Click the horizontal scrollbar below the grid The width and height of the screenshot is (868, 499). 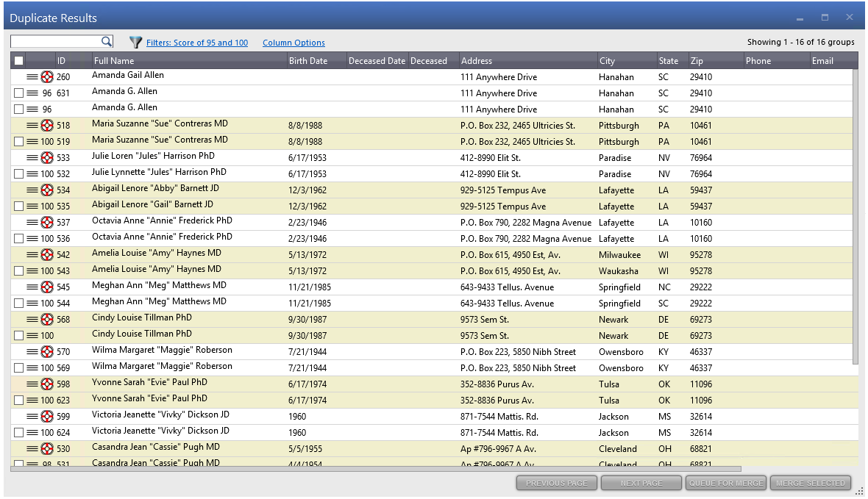(376, 469)
